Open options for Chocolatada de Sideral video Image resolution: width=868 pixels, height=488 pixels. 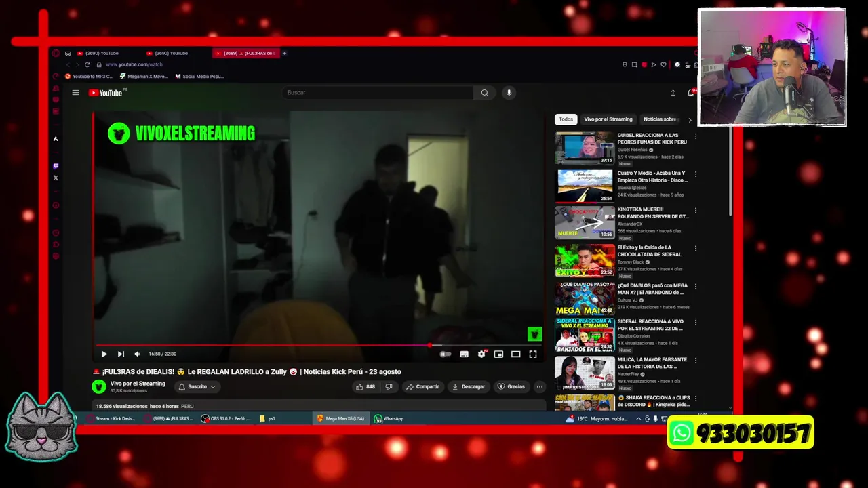(695, 249)
